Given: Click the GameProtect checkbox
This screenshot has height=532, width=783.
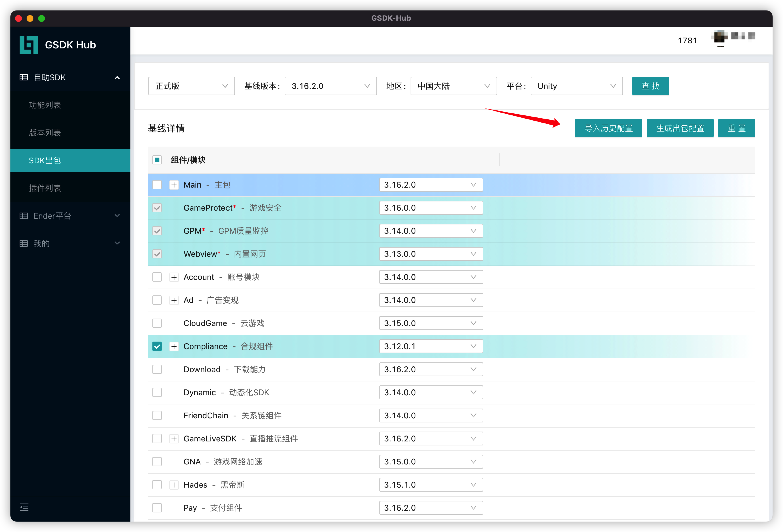Looking at the screenshot, I should (x=157, y=208).
